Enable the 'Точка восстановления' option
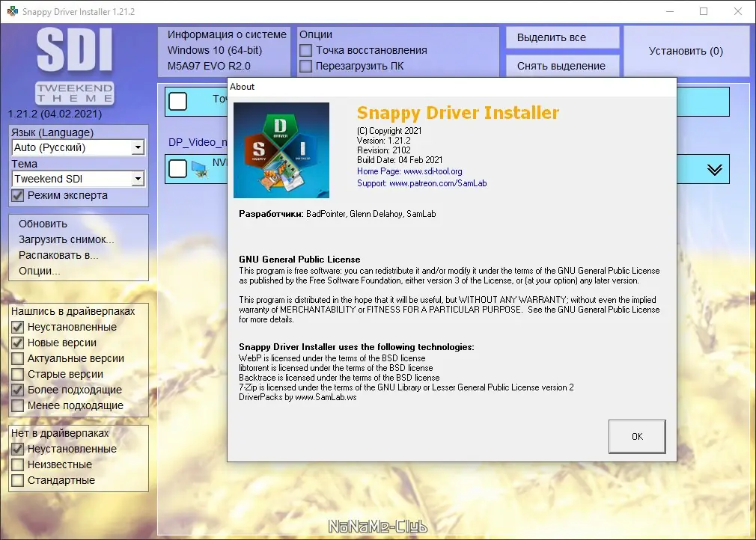The image size is (756, 540). click(305, 50)
